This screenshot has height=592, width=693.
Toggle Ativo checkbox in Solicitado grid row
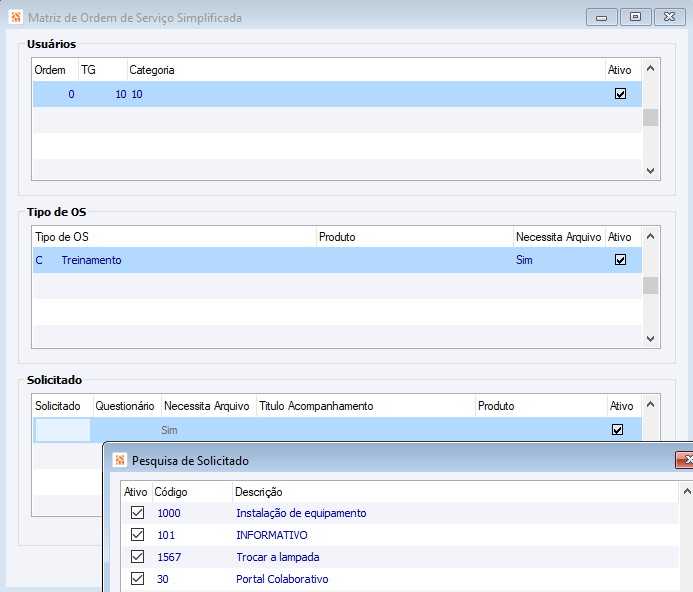pyautogui.click(x=617, y=429)
